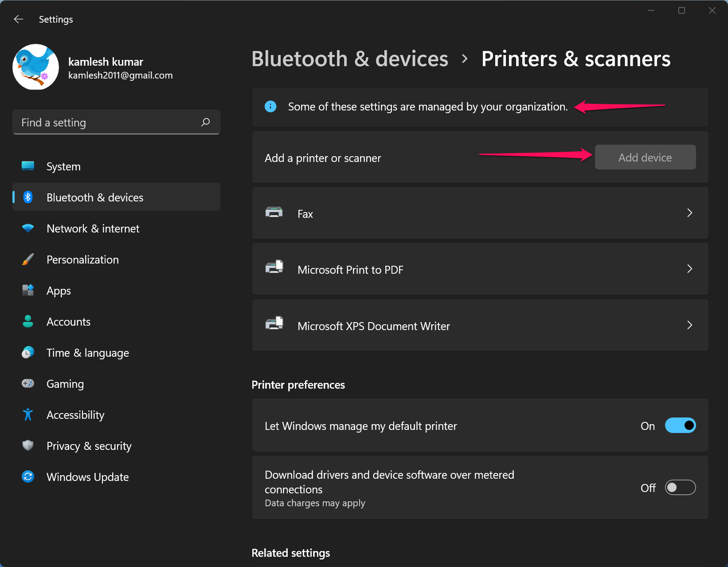Open Personalization settings
This screenshot has height=567, width=728.
coord(116,260)
